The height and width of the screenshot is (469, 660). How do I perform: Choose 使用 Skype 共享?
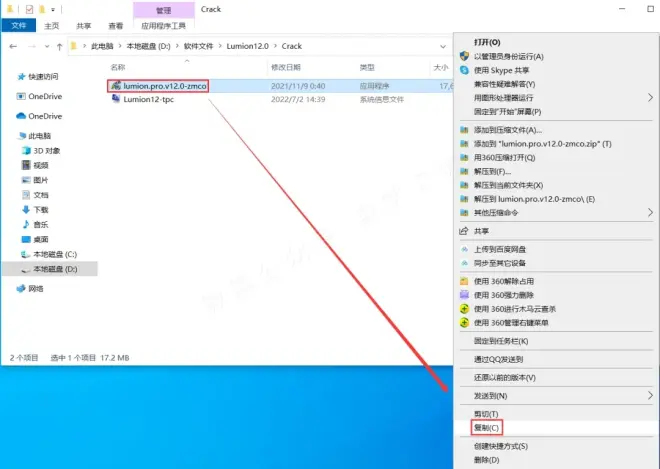501,70
